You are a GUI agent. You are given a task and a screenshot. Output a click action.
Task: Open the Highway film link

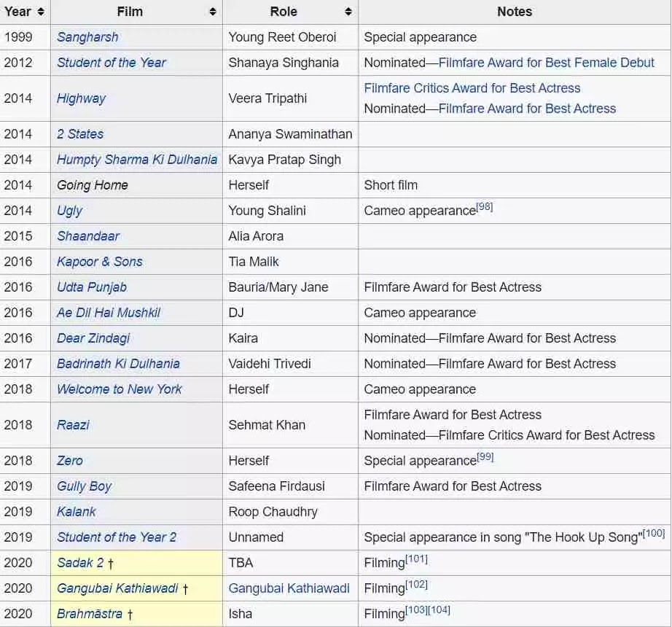(81, 98)
